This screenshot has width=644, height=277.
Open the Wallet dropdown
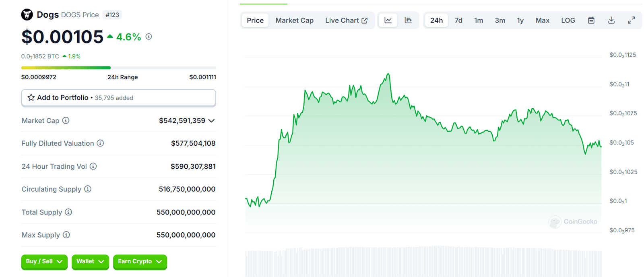click(90, 261)
